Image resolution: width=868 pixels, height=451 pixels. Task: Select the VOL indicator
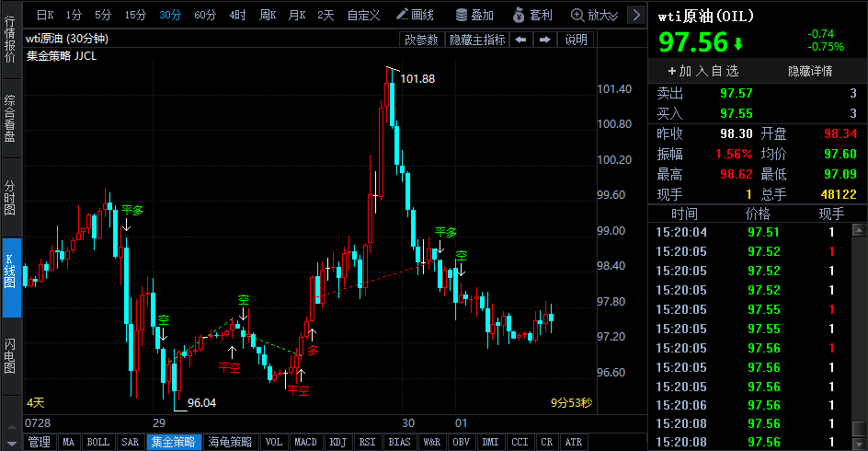pos(273,442)
